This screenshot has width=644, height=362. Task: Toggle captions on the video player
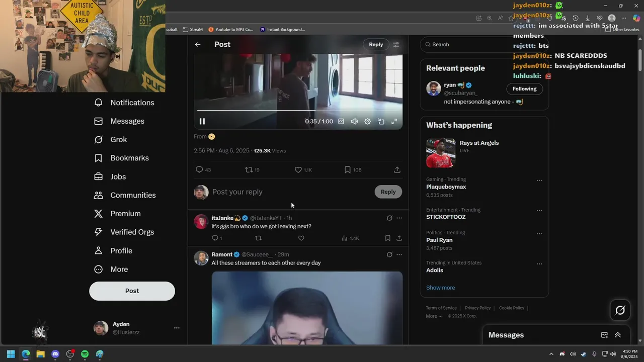[341, 121]
